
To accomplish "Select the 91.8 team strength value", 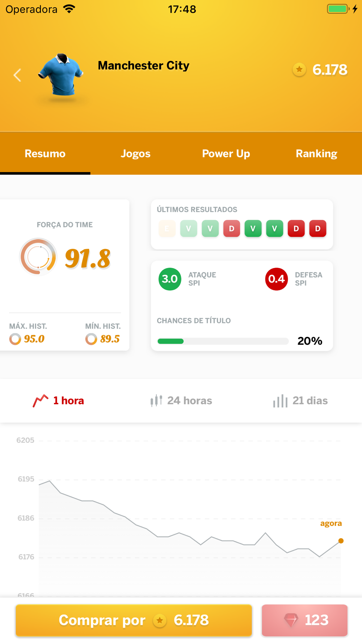I will (88, 259).
